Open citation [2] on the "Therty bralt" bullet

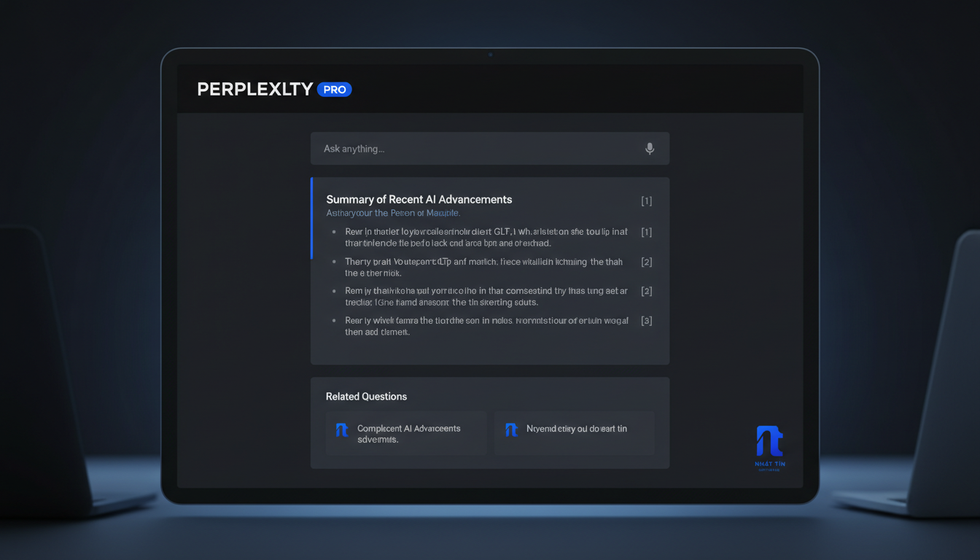(647, 262)
